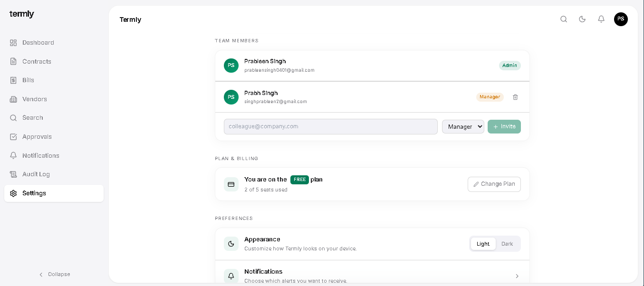Viewport: 644px width, 286px height.
Task: Click the Approvals checkmark icon
Action: (x=13, y=137)
